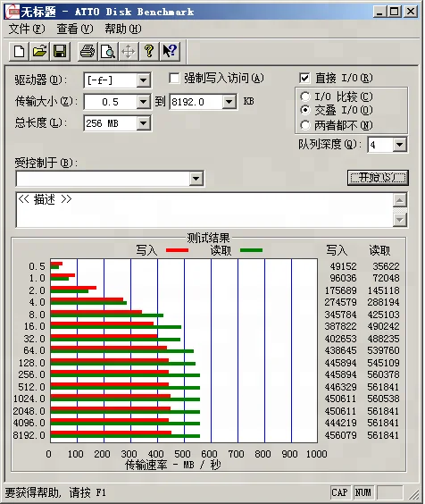This screenshot has height=504, width=425.
Task: Open the 帮助(H) menu
Action: click(x=123, y=29)
